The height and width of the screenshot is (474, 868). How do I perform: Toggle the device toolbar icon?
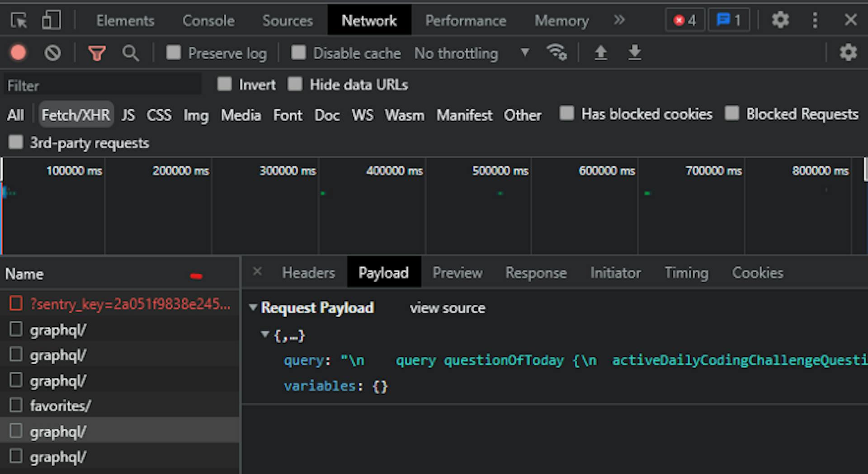click(51, 20)
